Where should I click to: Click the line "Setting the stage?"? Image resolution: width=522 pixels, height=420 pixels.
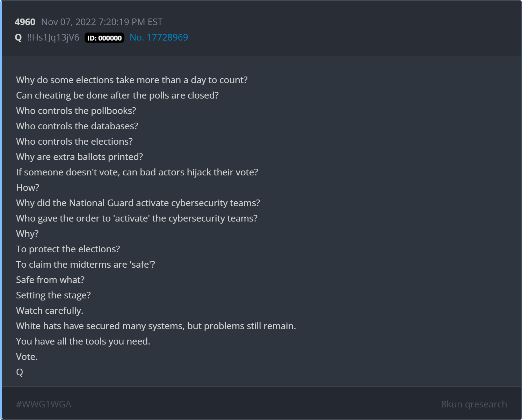53,295
